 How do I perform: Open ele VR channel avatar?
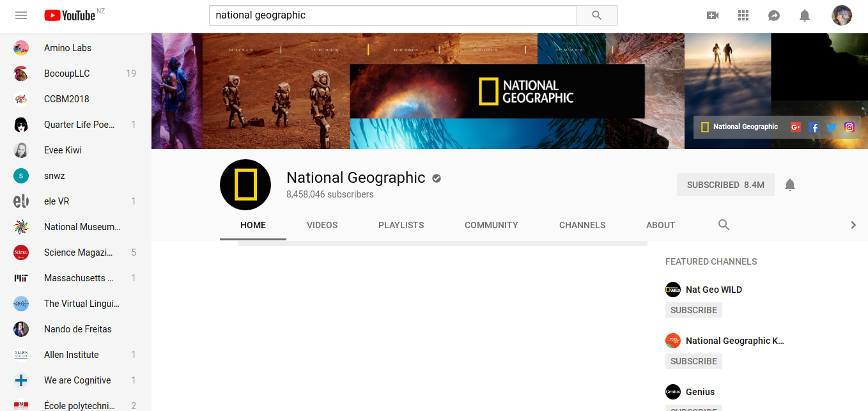tap(21, 201)
